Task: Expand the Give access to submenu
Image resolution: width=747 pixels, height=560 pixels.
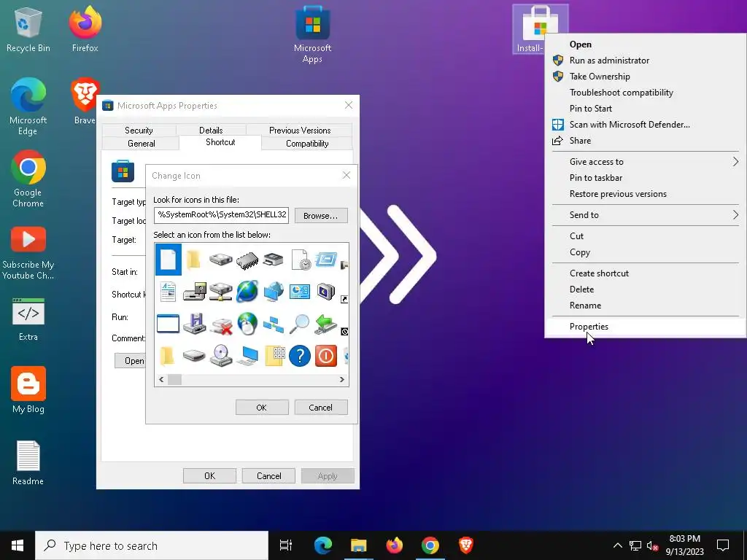Action: click(645, 162)
